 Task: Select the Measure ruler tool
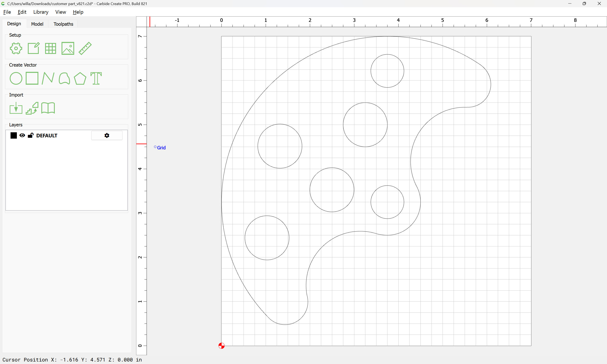point(85,48)
